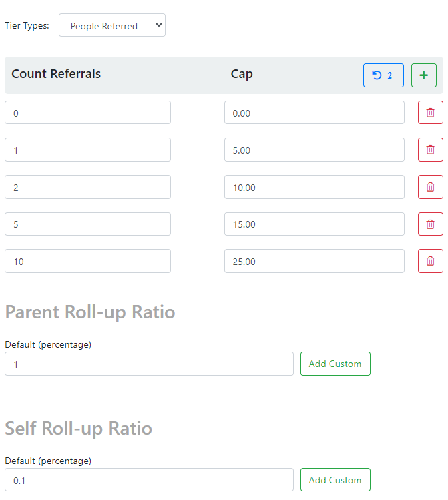Screen dimensions: 448x500
Task: Click the undo button showing 2
Action: pyautogui.click(x=383, y=75)
